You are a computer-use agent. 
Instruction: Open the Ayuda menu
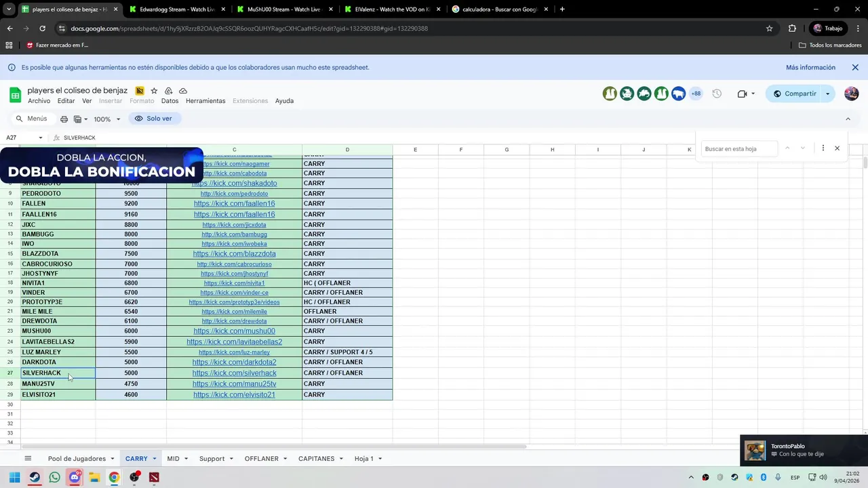point(284,101)
